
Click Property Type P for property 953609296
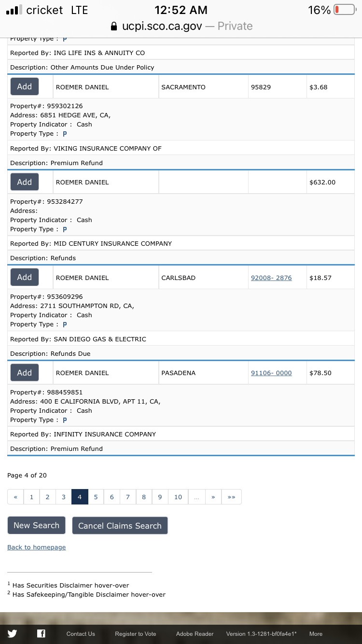[x=65, y=324]
